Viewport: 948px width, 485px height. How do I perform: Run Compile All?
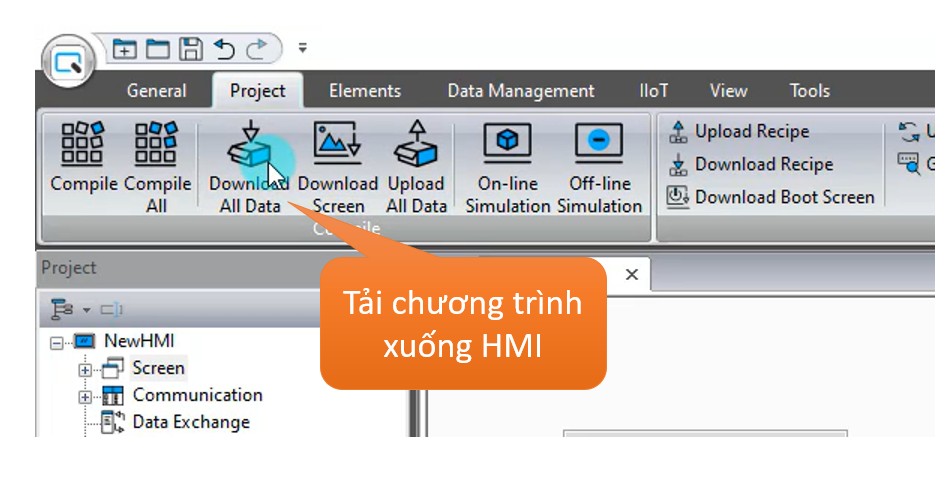click(157, 166)
